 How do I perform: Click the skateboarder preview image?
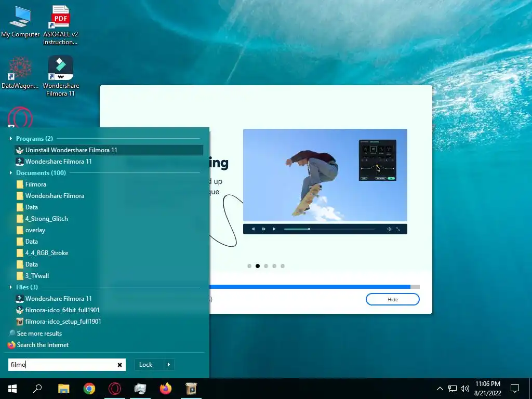tap(325, 175)
